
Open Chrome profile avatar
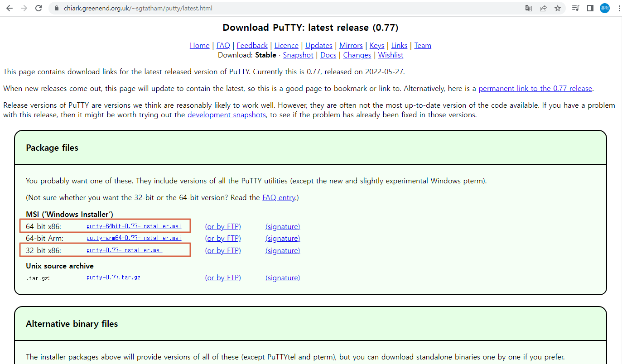point(605,8)
